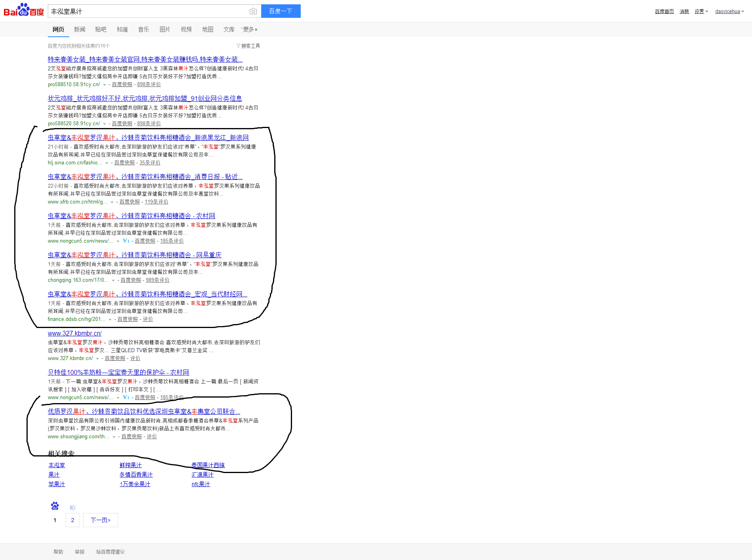Expand arrow next to pro588510.58.91cy.cn URL
The width and height of the screenshot is (752, 560).
(104, 85)
